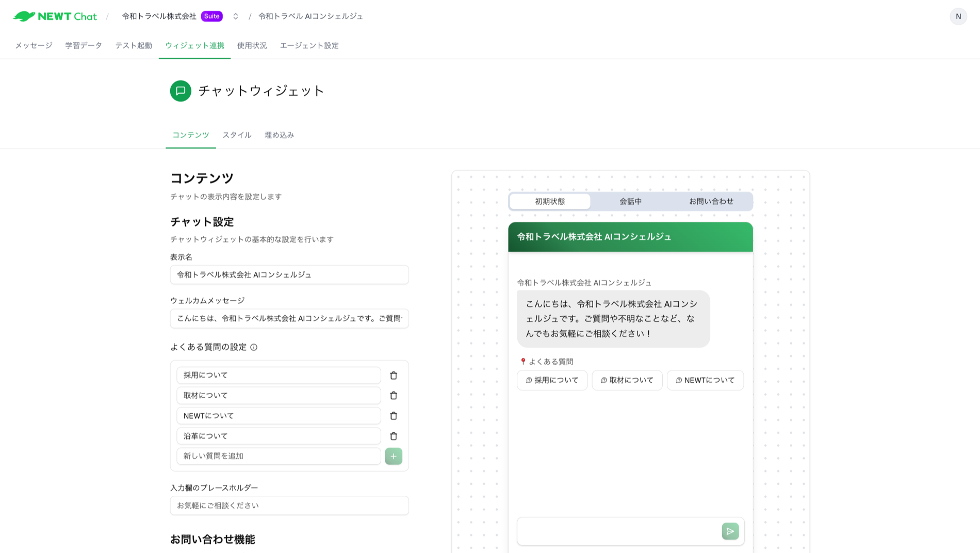
Task: Go to the エージェント設定 menu item
Action: [309, 45]
